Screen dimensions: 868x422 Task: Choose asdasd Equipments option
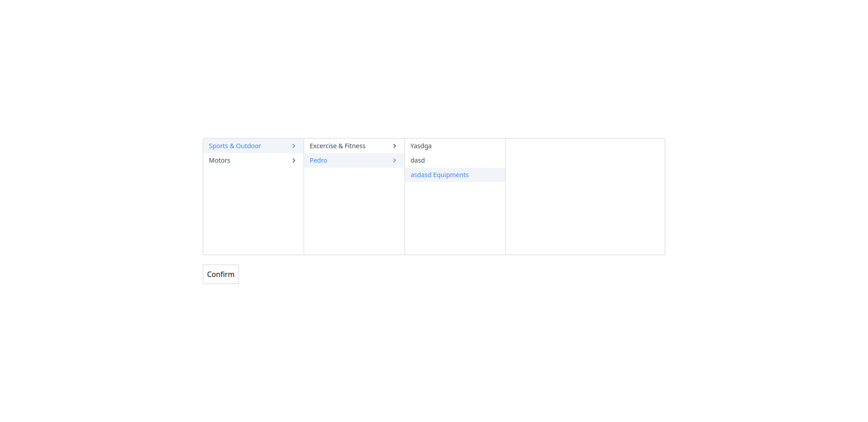pos(455,175)
